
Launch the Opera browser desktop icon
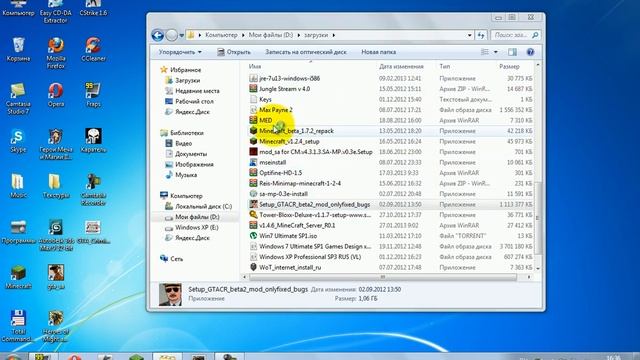point(56,95)
